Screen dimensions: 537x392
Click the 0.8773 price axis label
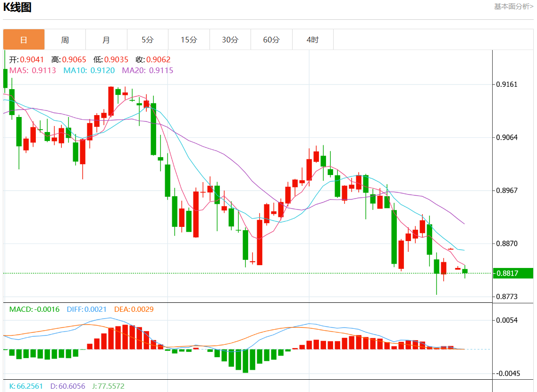pyautogui.click(x=507, y=297)
